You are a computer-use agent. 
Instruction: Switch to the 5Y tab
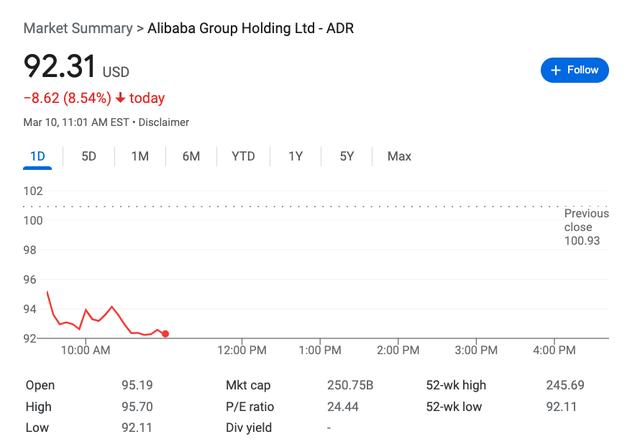[347, 156]
